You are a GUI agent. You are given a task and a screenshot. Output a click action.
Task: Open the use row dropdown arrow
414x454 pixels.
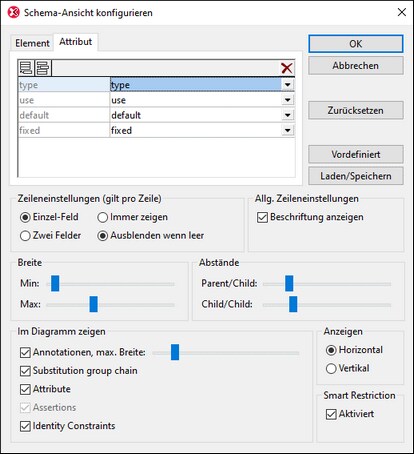click(x=288, y=100)
